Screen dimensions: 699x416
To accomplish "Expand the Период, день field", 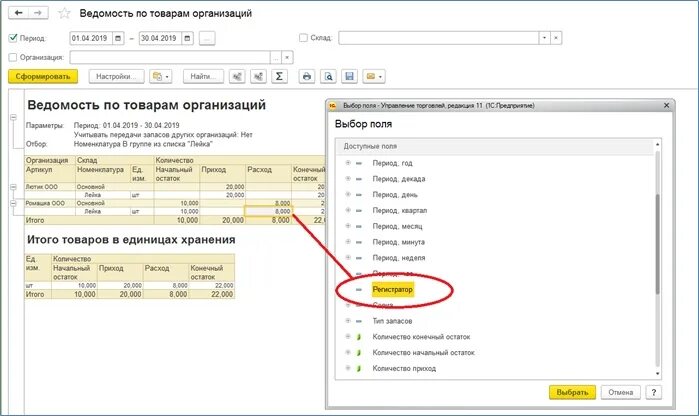I will point(348,194).
